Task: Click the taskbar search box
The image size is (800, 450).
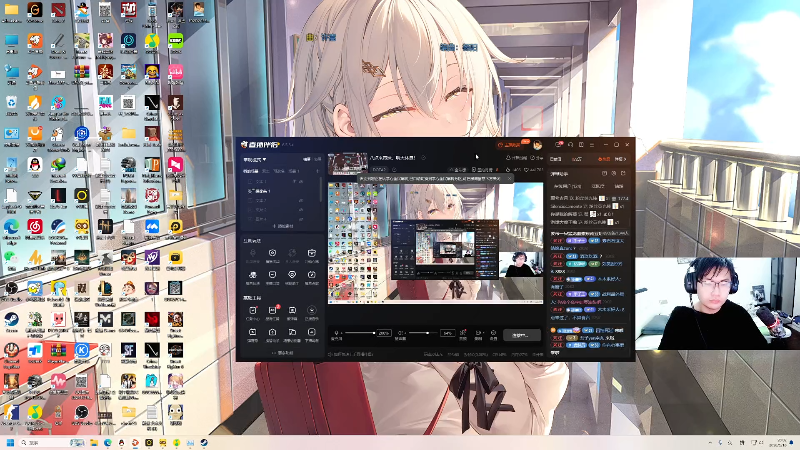Action: 51,442
